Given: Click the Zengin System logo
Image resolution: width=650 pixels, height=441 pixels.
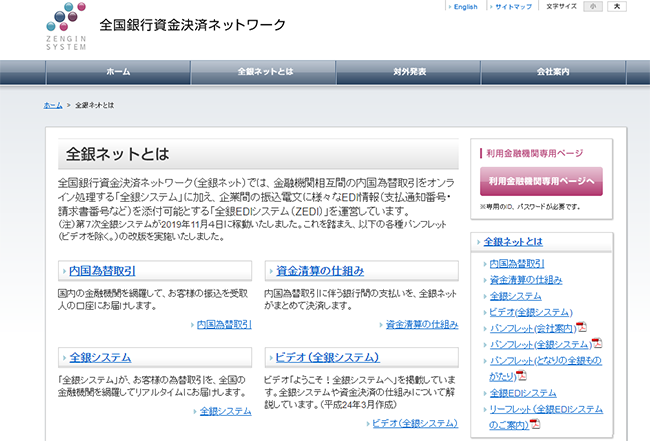Looking at the screenshot, I should click(x=66, y=26).
